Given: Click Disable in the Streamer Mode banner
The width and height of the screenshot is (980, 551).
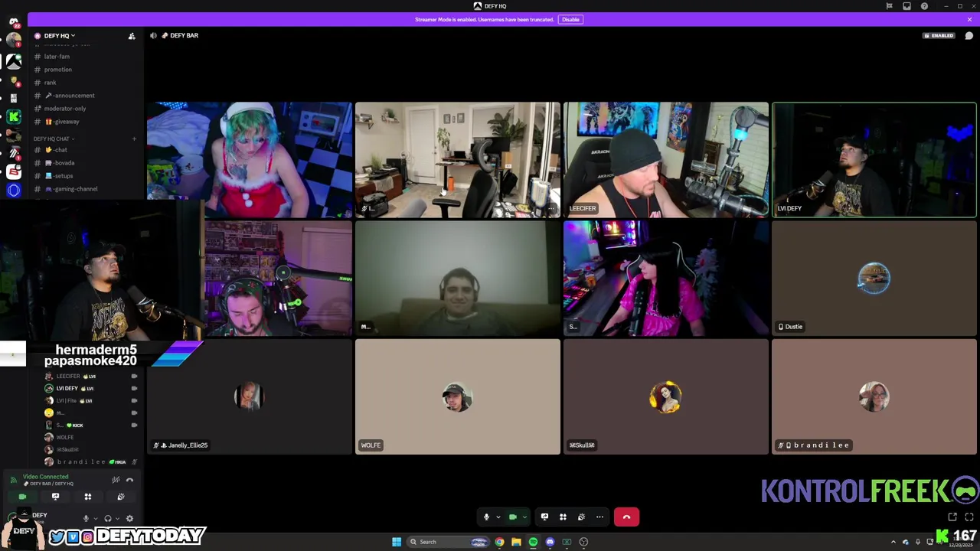Looking at the screenshot, I should (x=570, y=19).
